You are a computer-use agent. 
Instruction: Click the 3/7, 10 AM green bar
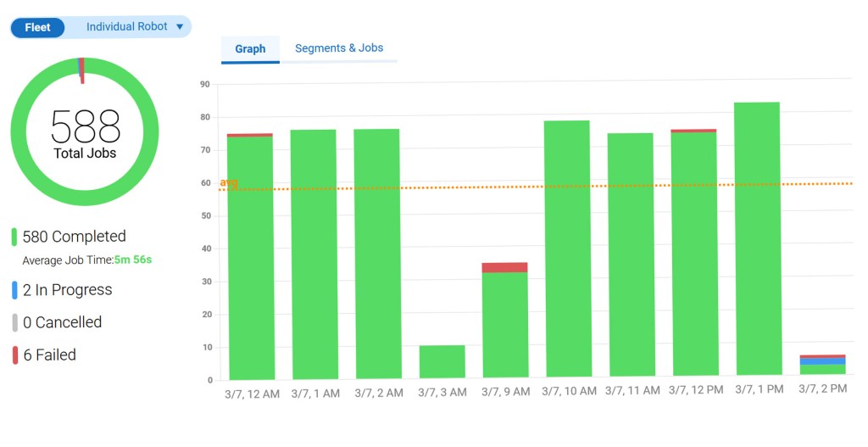coord(567,249)
